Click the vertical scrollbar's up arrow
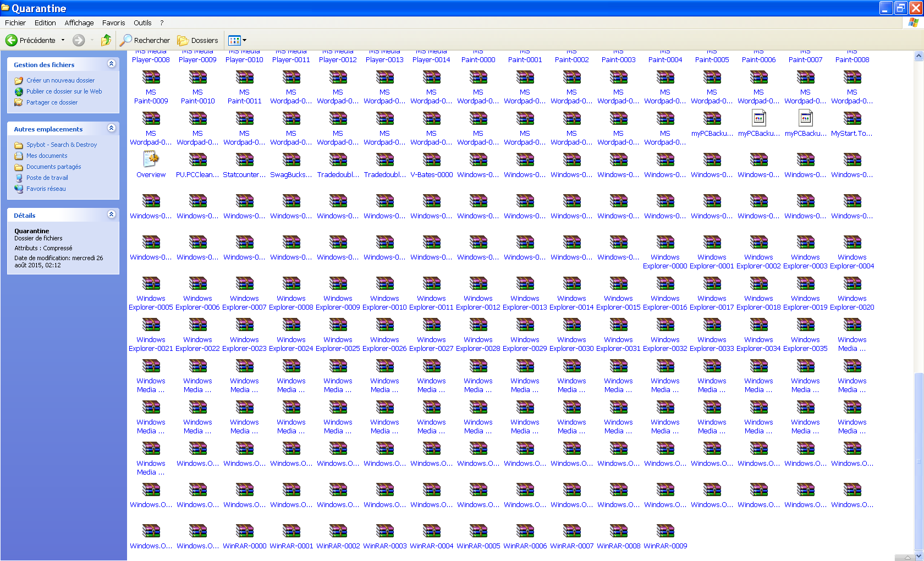Viewport: 924px width, 561px height. pyautogui.click(x=919, y=56)
